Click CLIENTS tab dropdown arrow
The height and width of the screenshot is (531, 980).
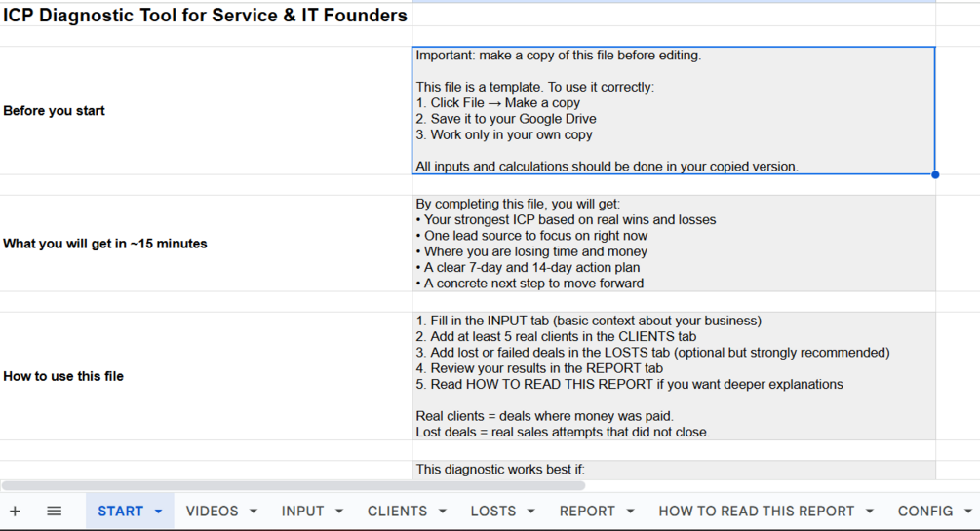[x=443, y=511]
